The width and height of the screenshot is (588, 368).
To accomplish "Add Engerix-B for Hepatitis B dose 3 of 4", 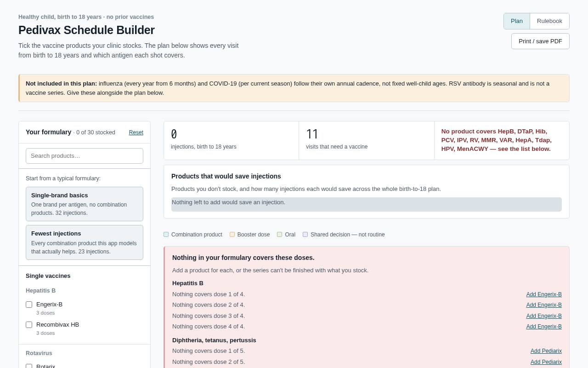I will [x=544, y=316].
